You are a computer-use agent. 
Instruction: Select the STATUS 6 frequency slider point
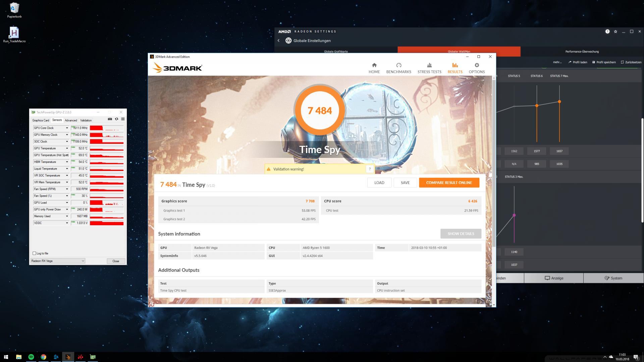(537, 106)
